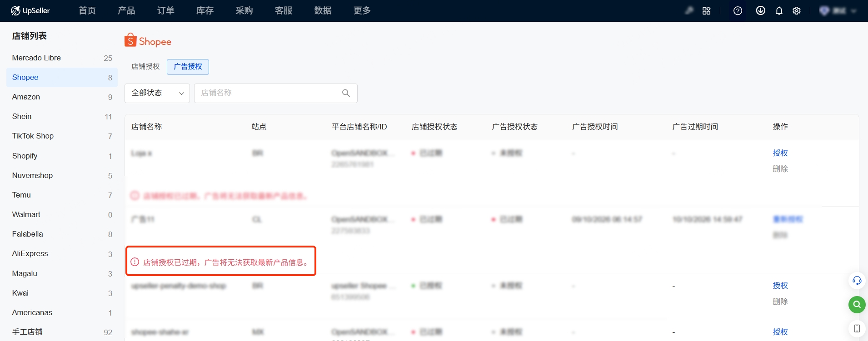Click the UpSeller logo
The width and height of the screenshot is (868, 341).
click(x=30, y=10)
